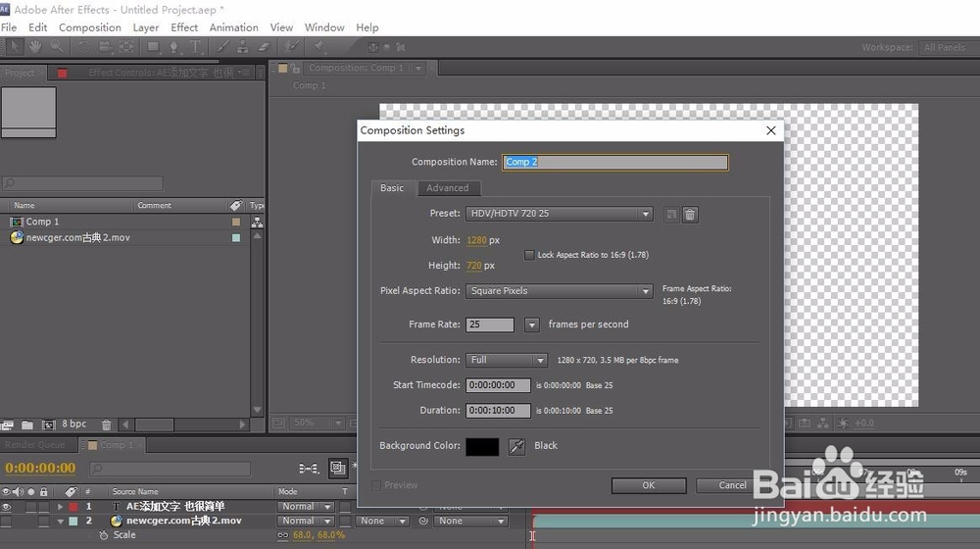Switch to the Render Queue tab
This screenshot has width=980, height=549.
(x=35, y=445)
